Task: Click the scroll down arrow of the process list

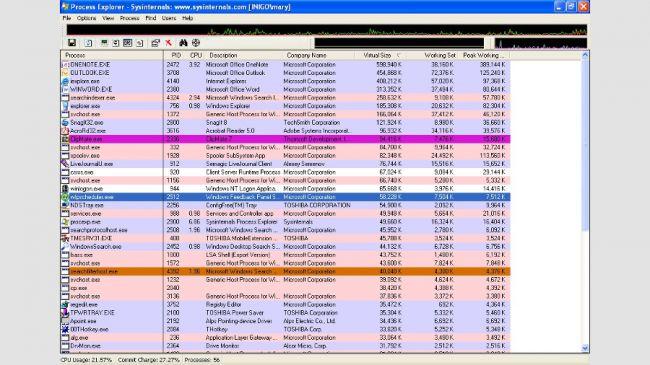Action: click(x=585, y=348)
